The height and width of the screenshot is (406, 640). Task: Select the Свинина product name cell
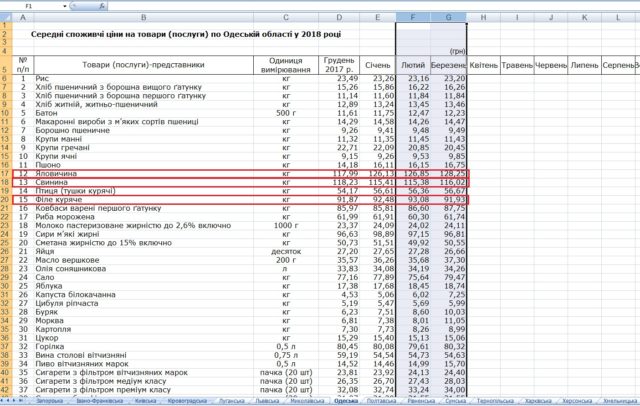click(x=51, y=182)
